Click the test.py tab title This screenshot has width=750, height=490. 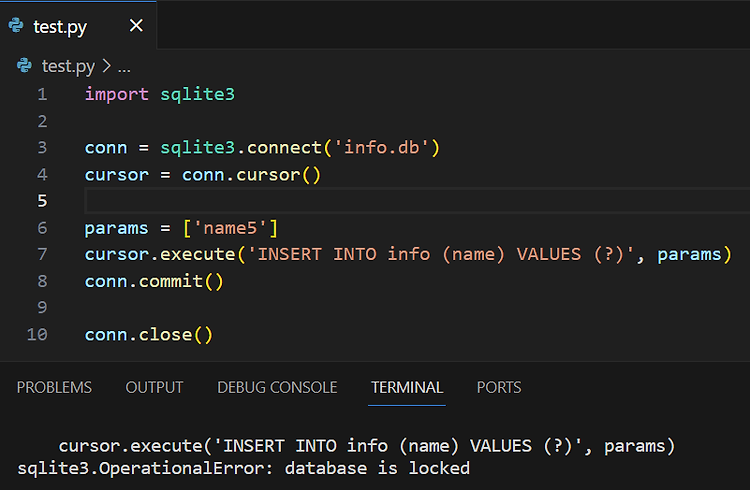coord(60,27)
